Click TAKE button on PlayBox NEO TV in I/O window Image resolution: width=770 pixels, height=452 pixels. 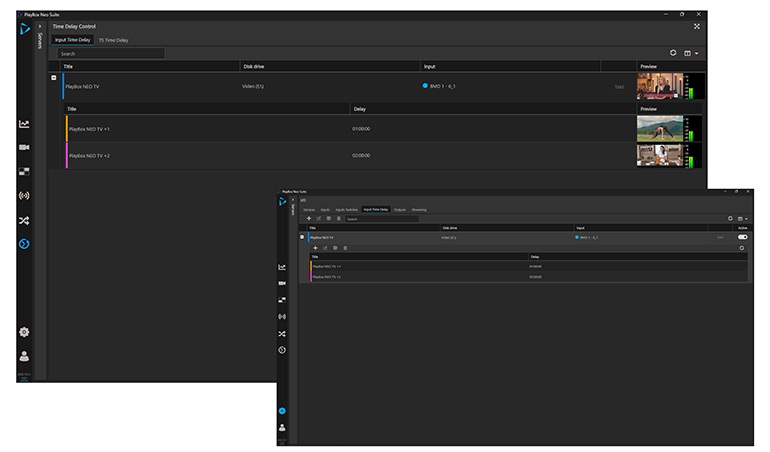(x=720, y=237)
